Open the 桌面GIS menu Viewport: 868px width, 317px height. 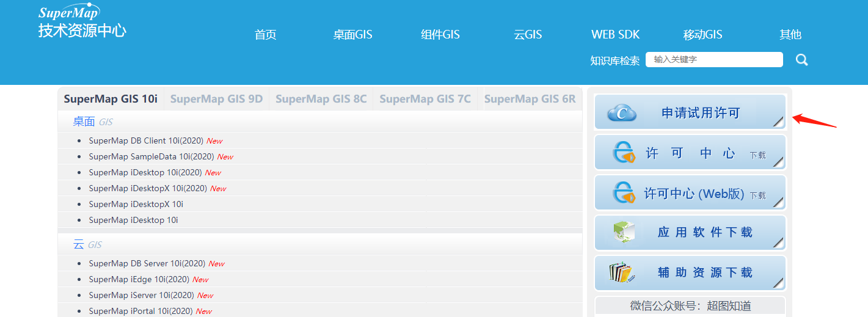[352, 35]
